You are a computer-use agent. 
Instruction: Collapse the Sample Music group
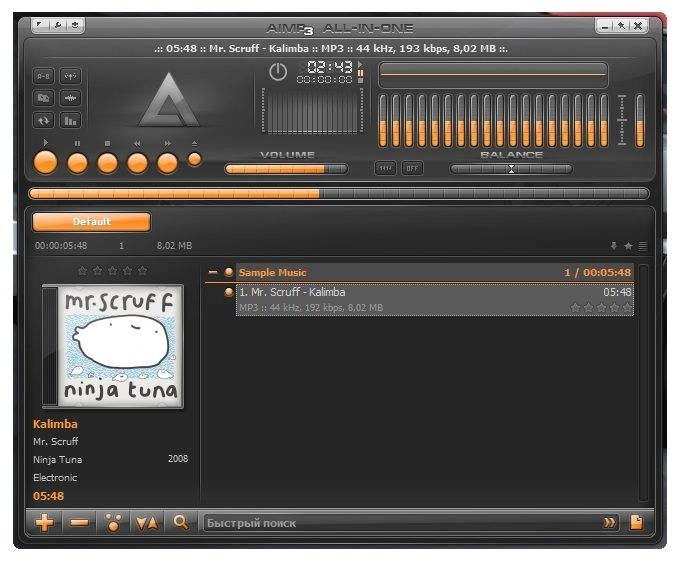(x=213, y=272)
